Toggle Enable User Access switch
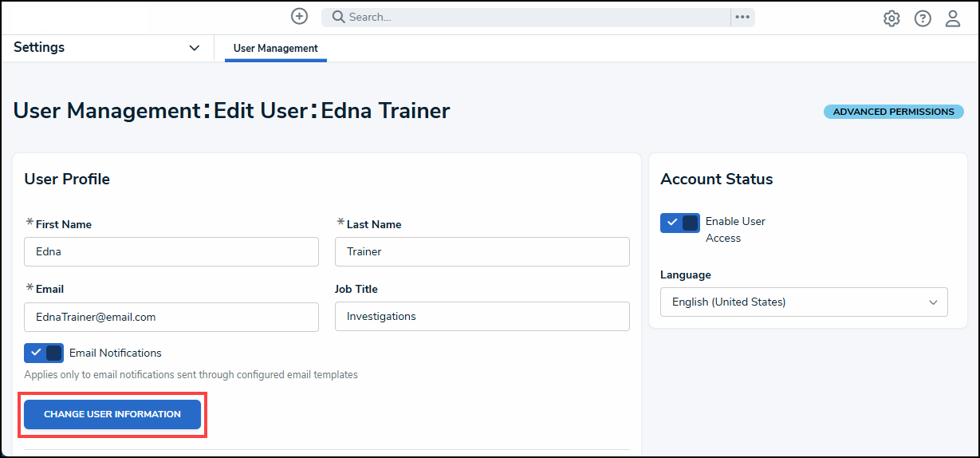This screenshot has width=980, height=458. tap(680, 223)
